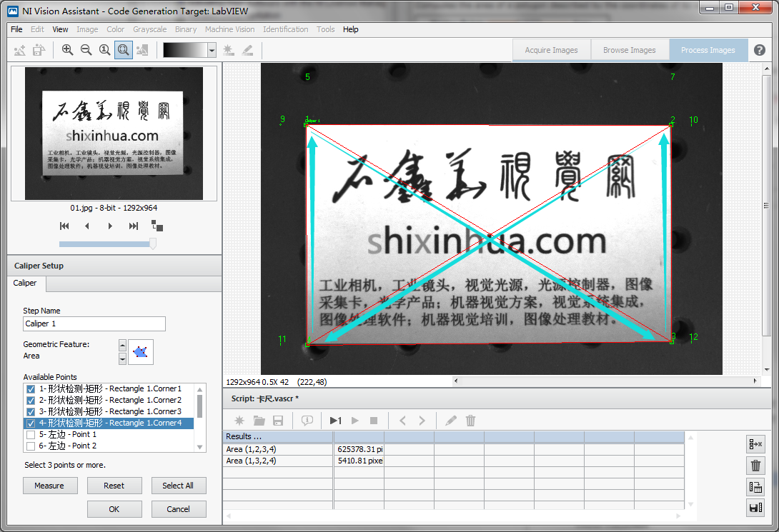Image resolution: width=779 pixels, height=532 pixels.
Task: Go to previous script step arrow
Action: [x=403, y=421]
